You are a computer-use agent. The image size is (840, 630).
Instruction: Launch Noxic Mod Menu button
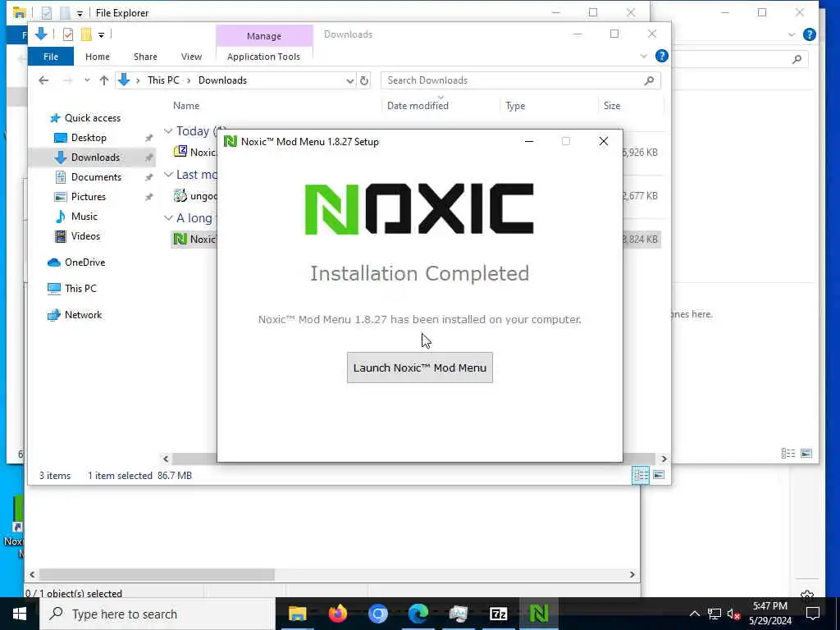click(x=419, y=367)
